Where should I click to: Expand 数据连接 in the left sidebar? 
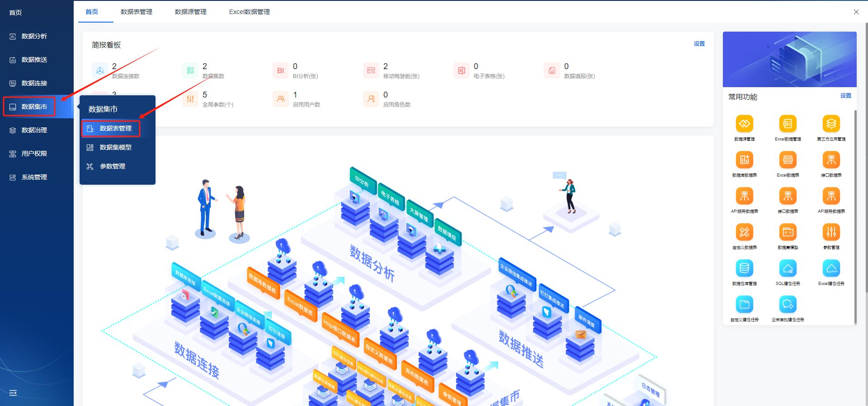pyautogui.click(x=37, y=83)
